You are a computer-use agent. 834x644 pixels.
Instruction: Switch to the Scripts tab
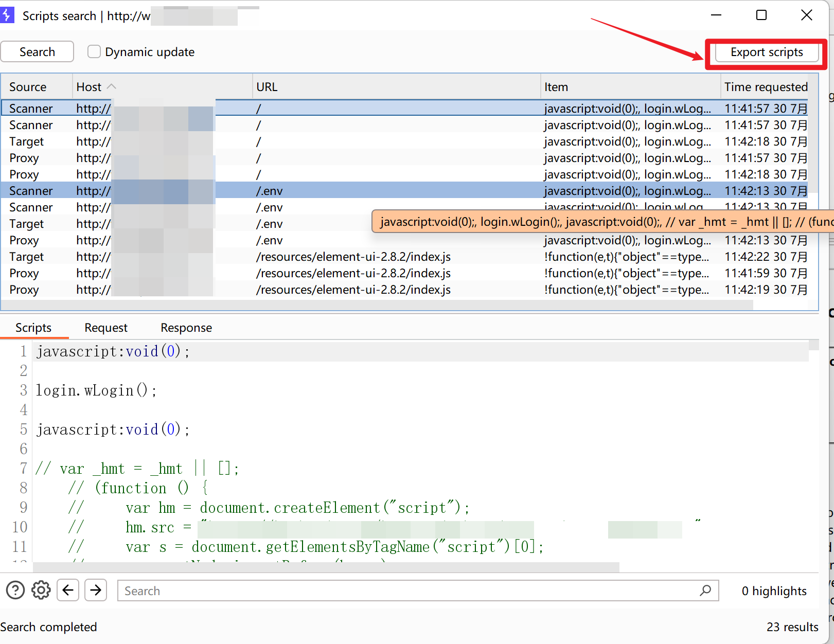coord(33,328)
